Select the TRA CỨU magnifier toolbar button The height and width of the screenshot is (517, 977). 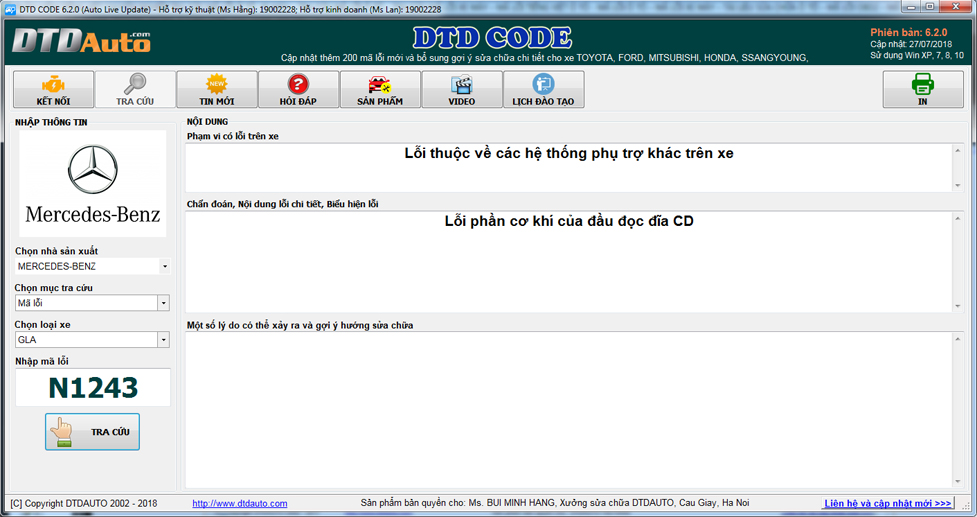click(x=135, y=90)
